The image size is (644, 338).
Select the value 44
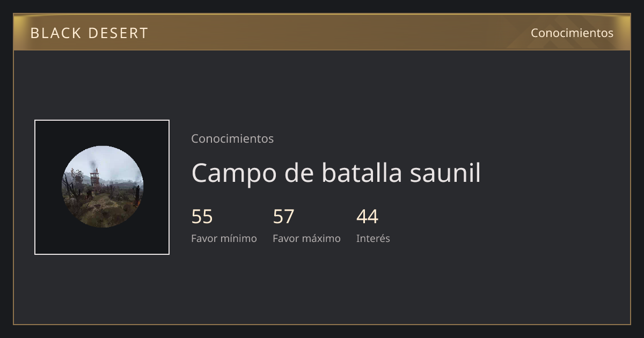pos(367,217)
